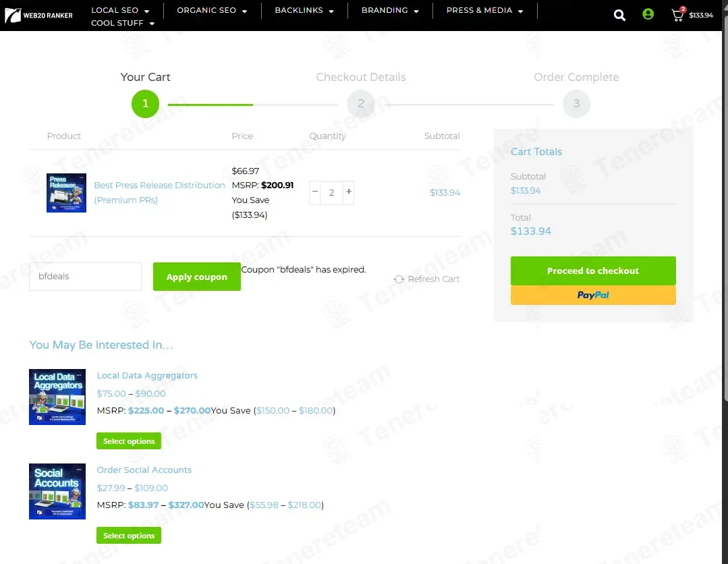Image resolution: width=728 pixels, height=564 pixels.
Task: Open Best Press Release Distribution product link
Action: tap(159, 193)
